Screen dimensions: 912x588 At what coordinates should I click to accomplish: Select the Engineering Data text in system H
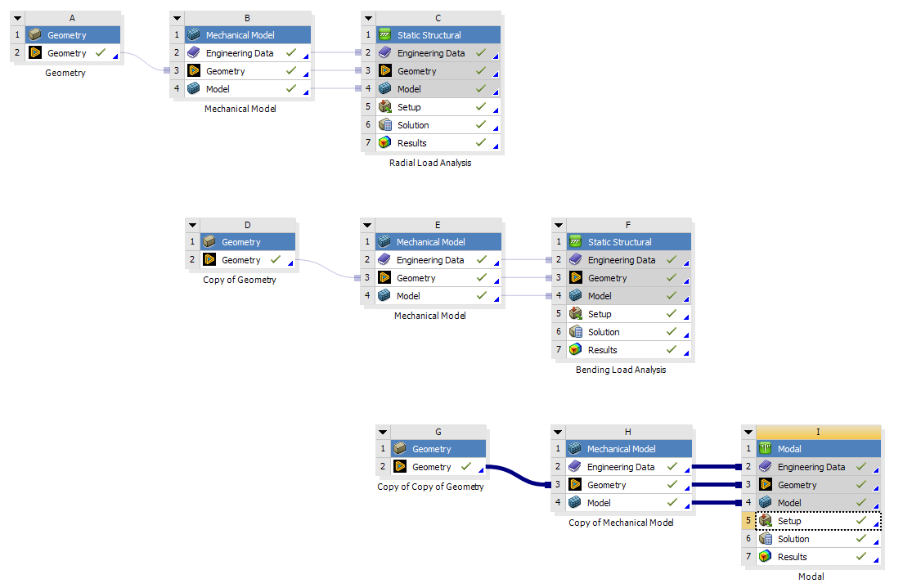click(x=621, y=467)
